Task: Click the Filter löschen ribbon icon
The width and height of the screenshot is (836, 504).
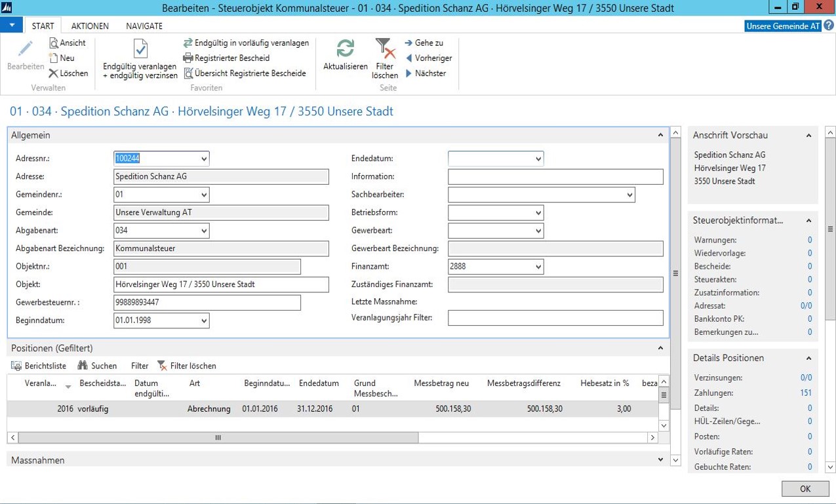Action: tap(385, 49)
